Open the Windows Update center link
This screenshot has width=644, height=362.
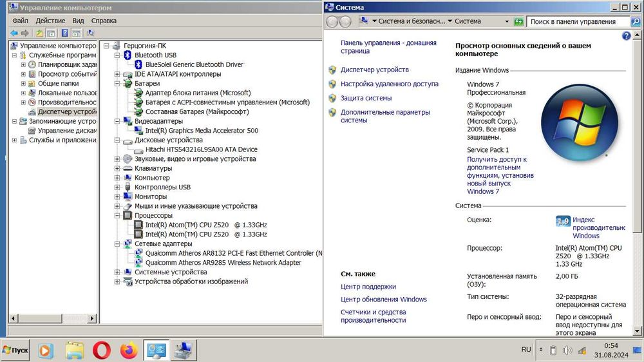pos(384,300)
